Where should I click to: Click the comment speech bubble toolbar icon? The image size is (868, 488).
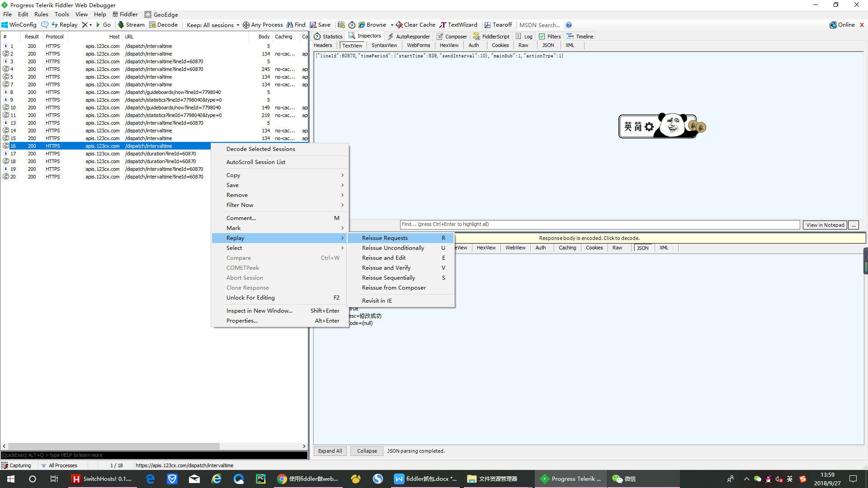pyautogui.click(x=45, y=25)
